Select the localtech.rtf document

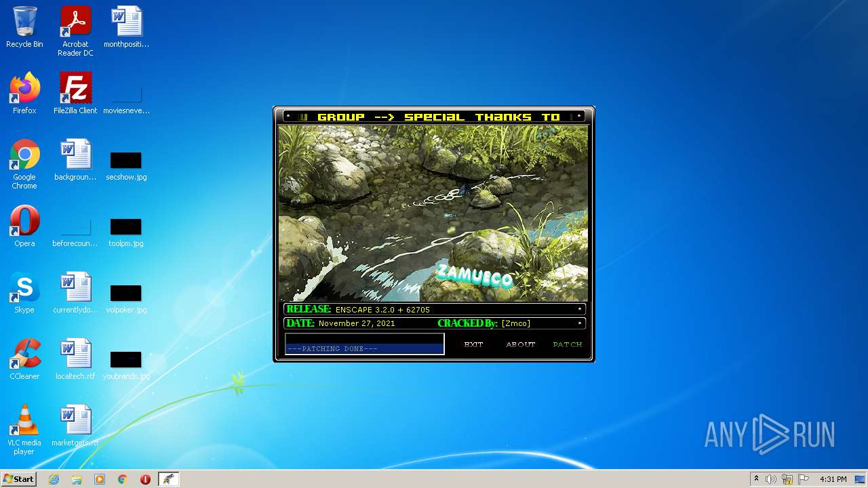point(75,359)
